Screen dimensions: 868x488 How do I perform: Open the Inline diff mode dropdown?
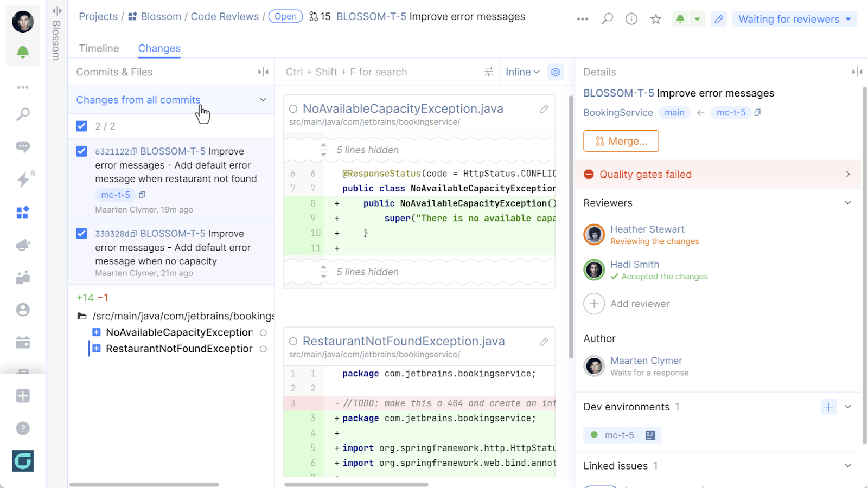522,72
